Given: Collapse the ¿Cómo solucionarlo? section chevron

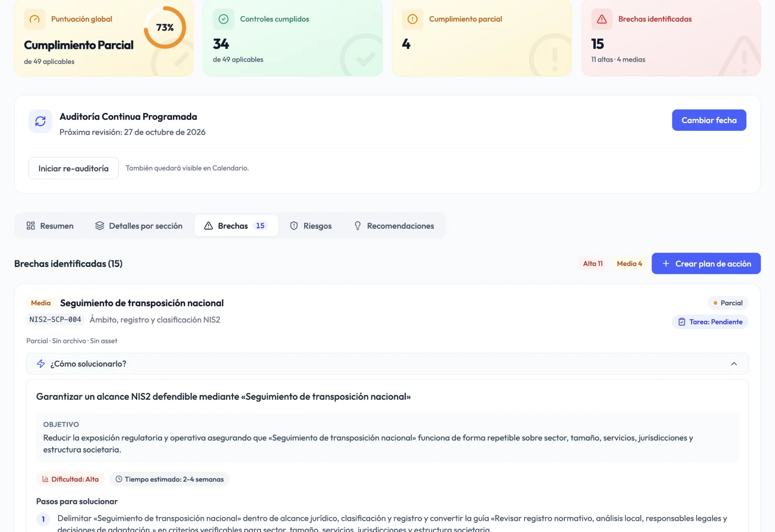Looking at the screenshot, I should click(734, 364).
